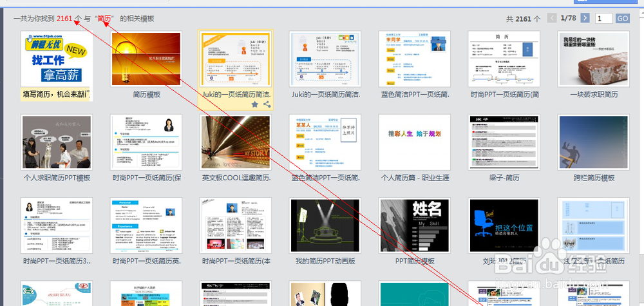The height and width of the screenshot is (306, 644).
Task: Open the spotlight stage 我的简历PPT动画版 thumbnail
Action: point(325,225)
